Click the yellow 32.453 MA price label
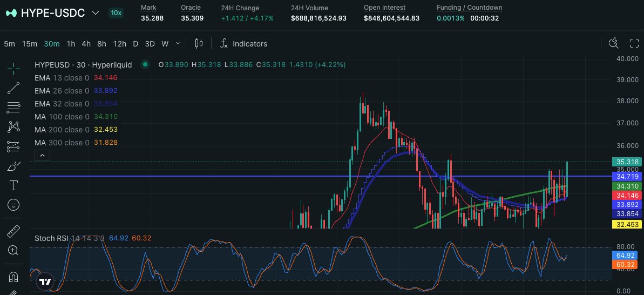The image size is (644, 295). pos(627,224)
